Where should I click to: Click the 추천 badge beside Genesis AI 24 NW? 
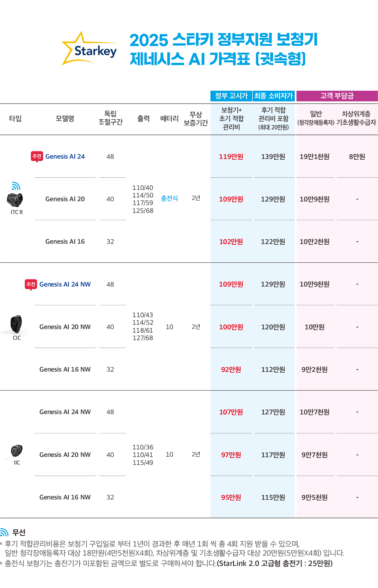(31, 284)
